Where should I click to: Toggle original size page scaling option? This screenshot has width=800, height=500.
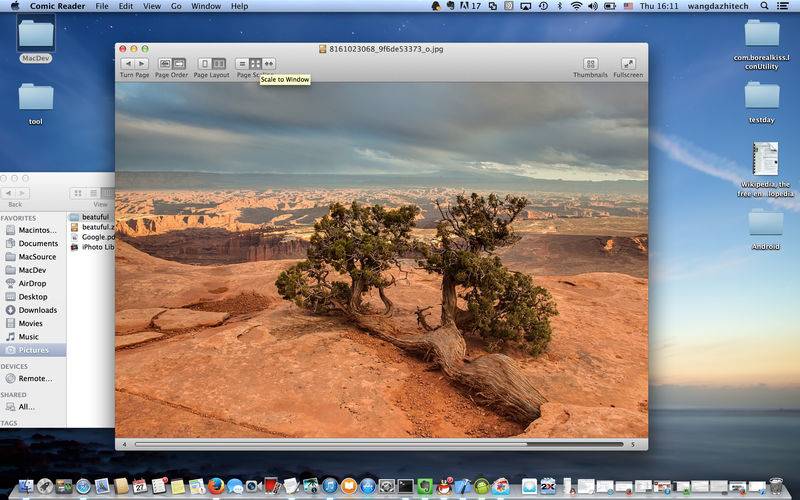coord(242,64)
